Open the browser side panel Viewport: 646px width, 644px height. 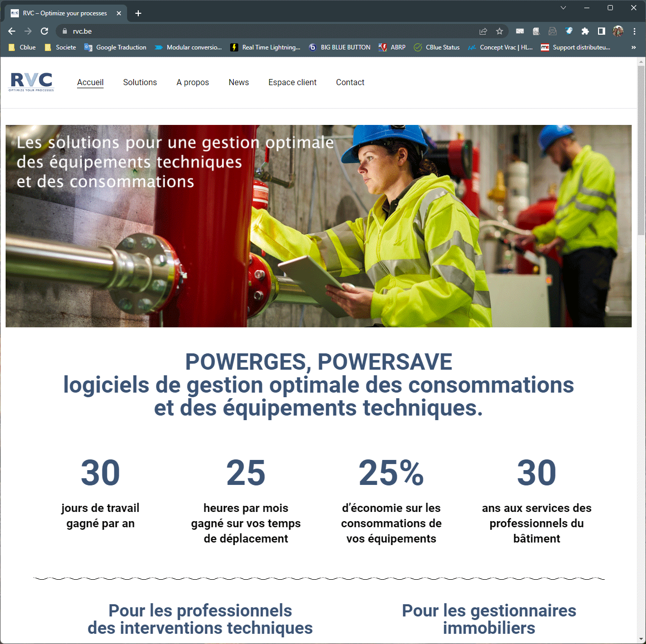pos(602,31)
